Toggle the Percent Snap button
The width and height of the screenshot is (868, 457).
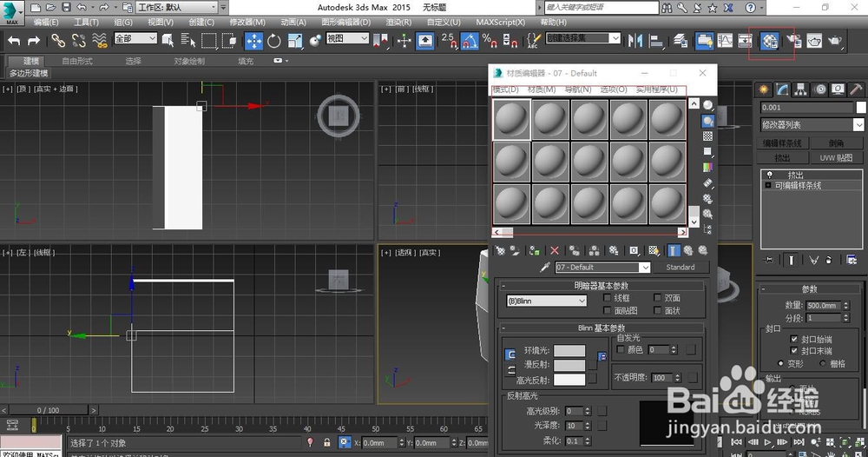point(490,41)
